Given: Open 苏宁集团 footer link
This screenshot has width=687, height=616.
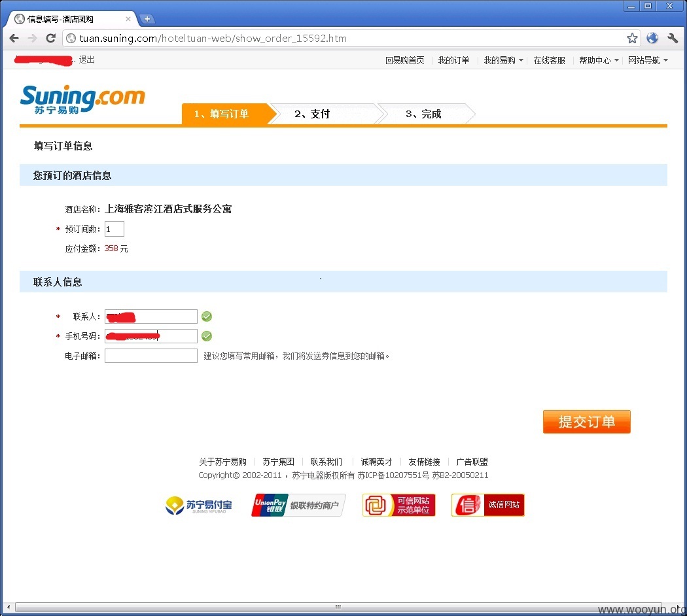Looking at the screenshot, I should pyautogui.click(x=278, y=462).
